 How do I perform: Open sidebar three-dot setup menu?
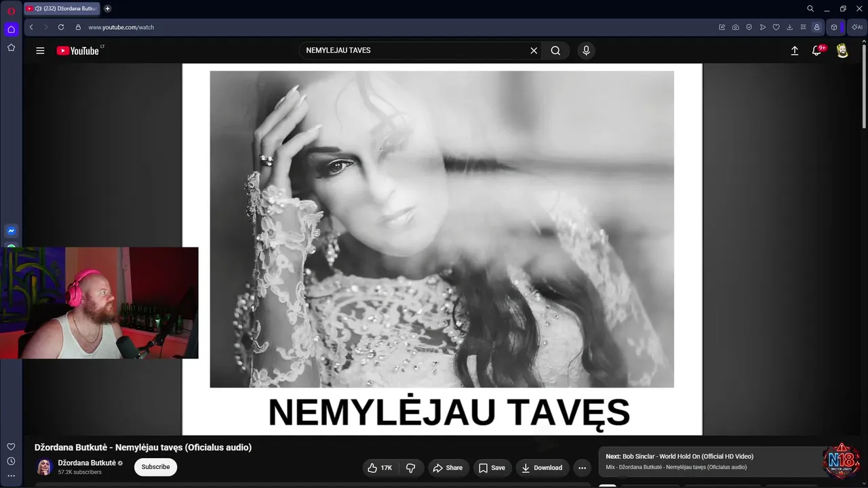coord(11,476)
